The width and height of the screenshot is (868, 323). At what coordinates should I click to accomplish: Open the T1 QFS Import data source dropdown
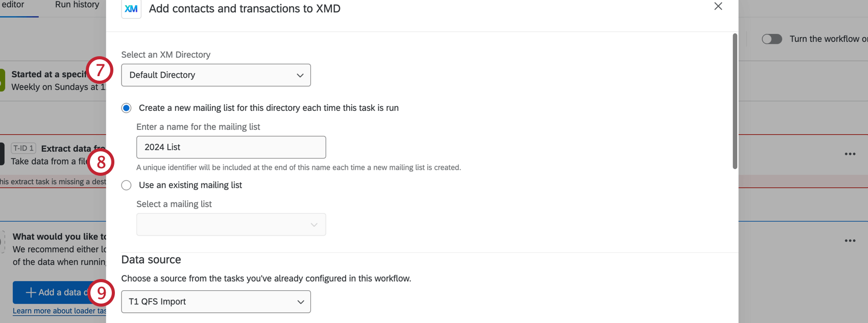click(215, 302)
